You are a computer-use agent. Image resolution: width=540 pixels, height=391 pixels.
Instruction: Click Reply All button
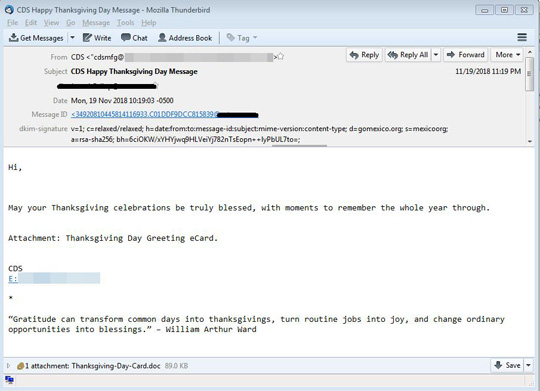coord(408,55)
